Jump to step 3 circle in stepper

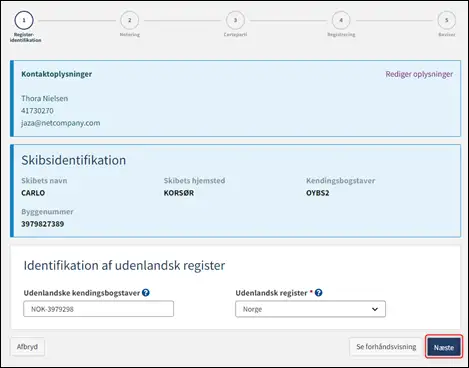click(x=235, y=20)
